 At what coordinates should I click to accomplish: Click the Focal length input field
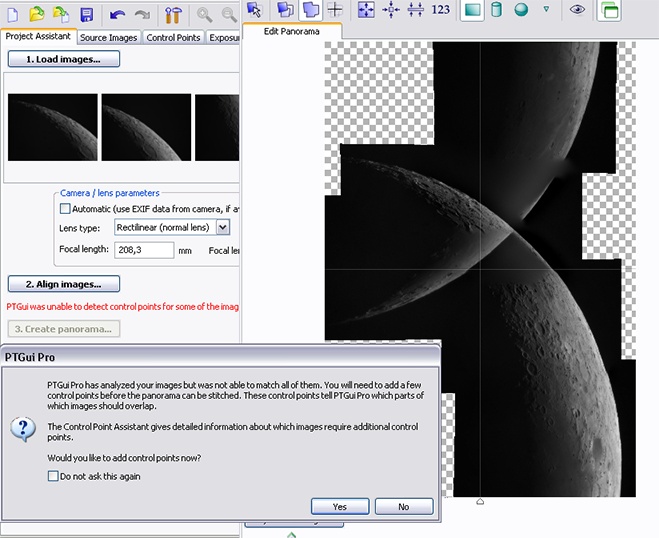tap(145, 250)
